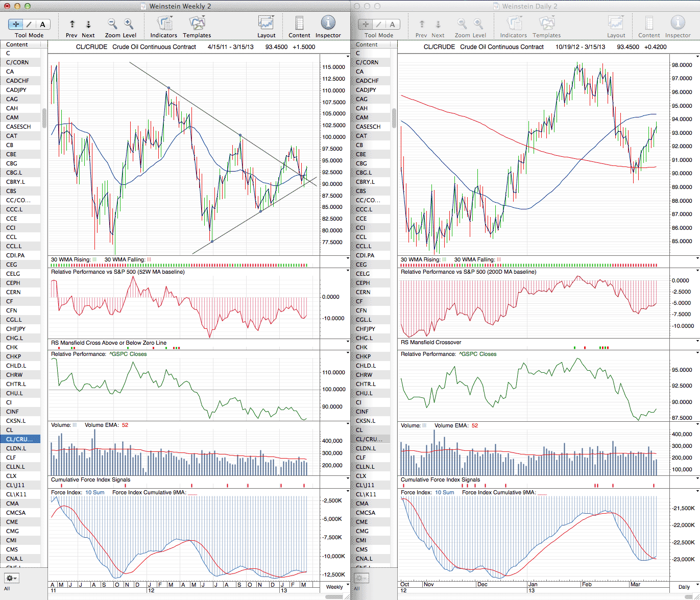This screenshot has width=700, height=600.
Task: Switch Tool Mode to the line drawing tool
Action: tap(29, 24)
